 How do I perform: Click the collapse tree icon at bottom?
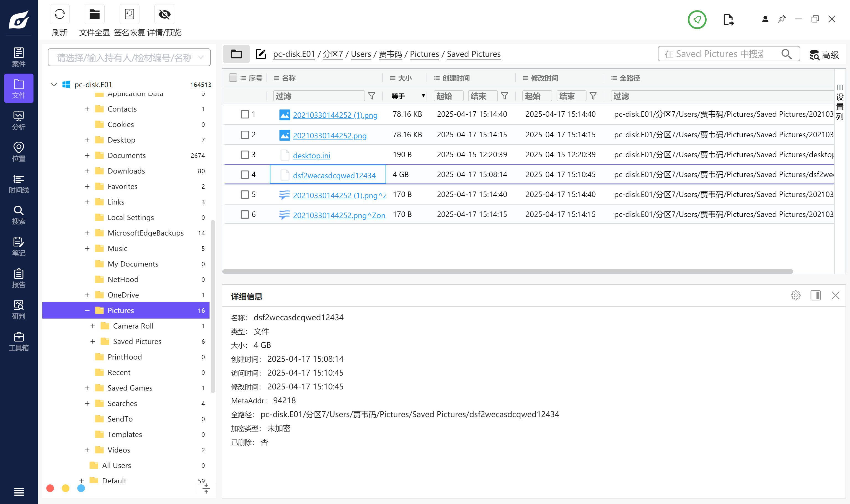pos(206,489)
